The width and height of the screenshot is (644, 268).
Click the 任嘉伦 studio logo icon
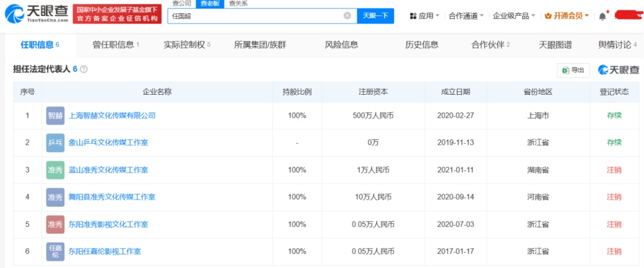click(55, 251)
